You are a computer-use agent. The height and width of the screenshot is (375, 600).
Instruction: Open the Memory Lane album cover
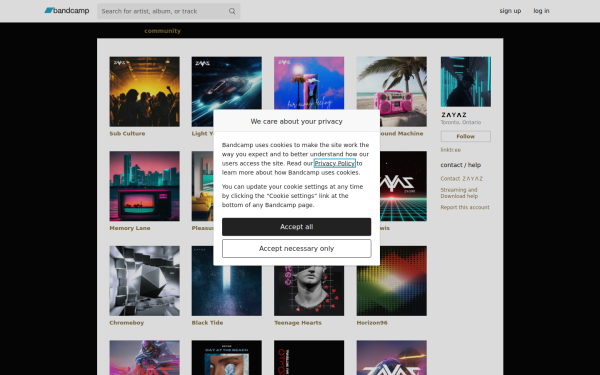coord(144,186)
